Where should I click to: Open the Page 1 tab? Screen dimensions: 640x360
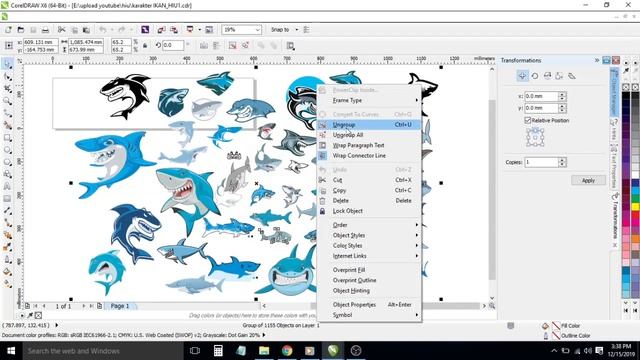120,306
